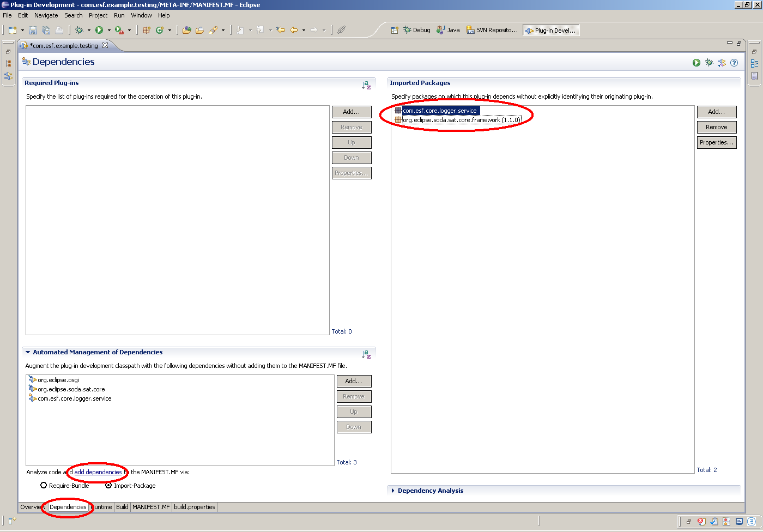The height and width of the screenshot is (532, 763).
Task: Open the Window menu
Action: 142,15
